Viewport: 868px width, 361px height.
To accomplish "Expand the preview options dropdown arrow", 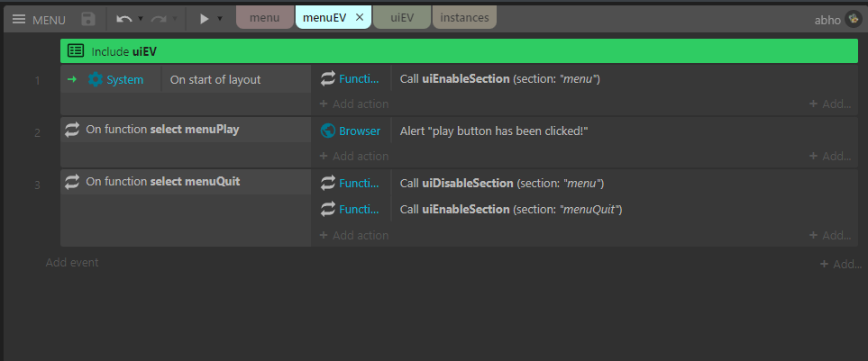I will click(220, 19).
